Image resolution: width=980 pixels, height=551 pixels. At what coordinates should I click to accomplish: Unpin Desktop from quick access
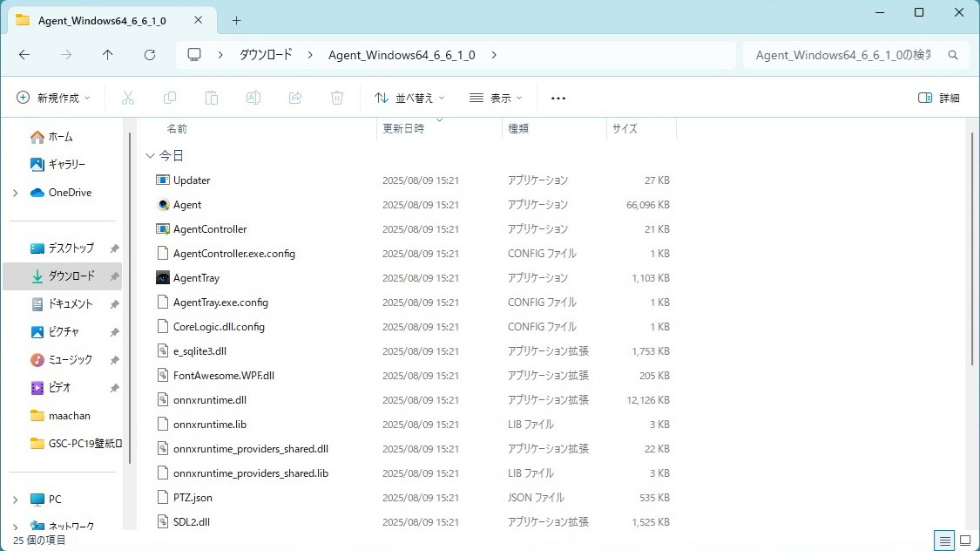[114, 248]
